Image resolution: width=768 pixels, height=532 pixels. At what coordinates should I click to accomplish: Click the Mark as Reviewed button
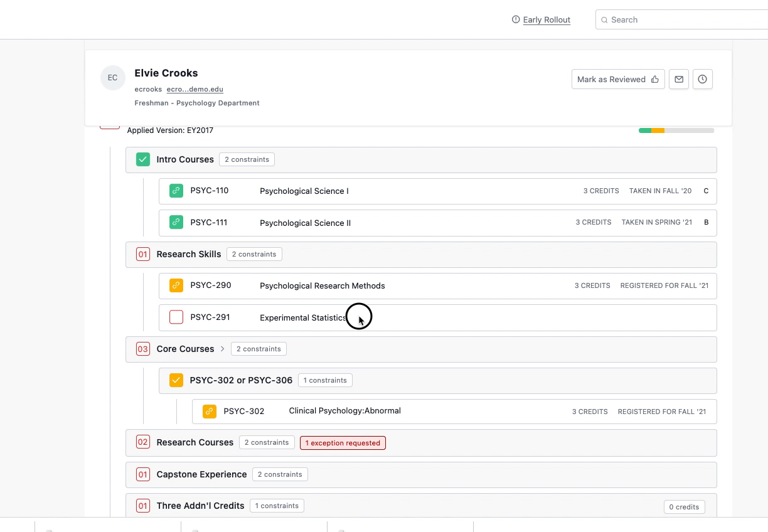pos(617,79)
